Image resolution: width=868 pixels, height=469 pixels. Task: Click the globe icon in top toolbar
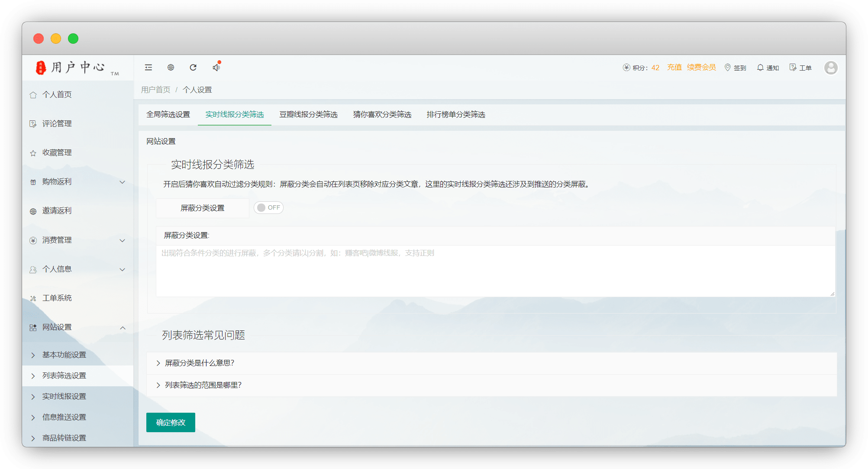(171, 67)
